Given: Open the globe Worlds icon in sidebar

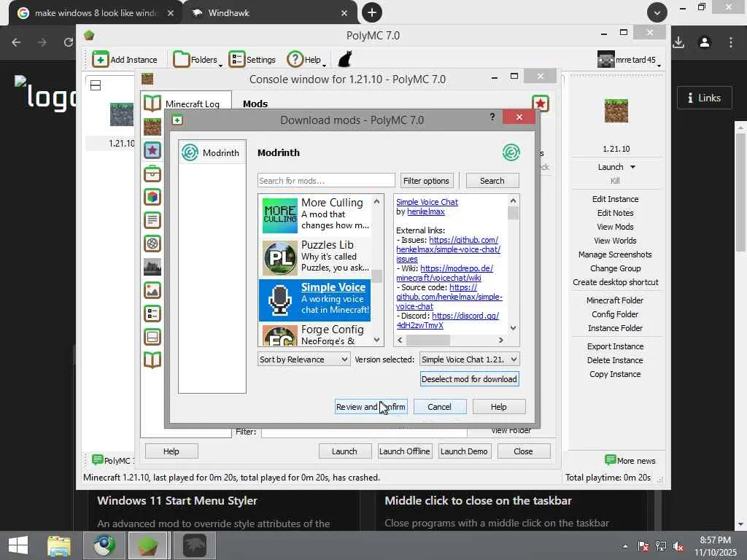Looking at the screenshot, I should (152, 244).
